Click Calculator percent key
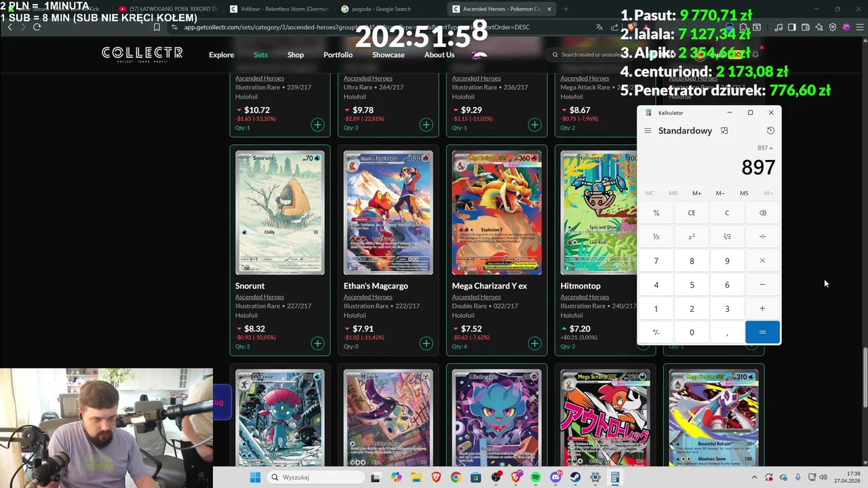Image resolution: width=868 pixels, height=488 pixels. coord(656,213)
